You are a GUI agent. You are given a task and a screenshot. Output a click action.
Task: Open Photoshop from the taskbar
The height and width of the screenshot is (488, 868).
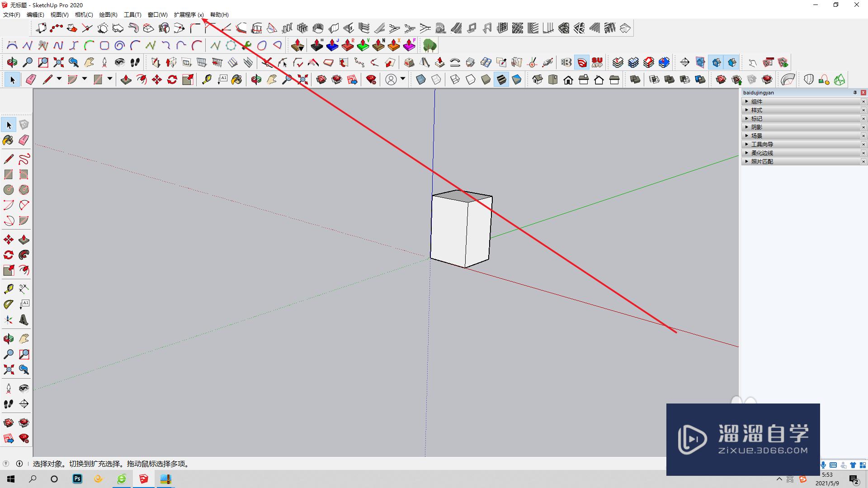[x=77, y=479]
